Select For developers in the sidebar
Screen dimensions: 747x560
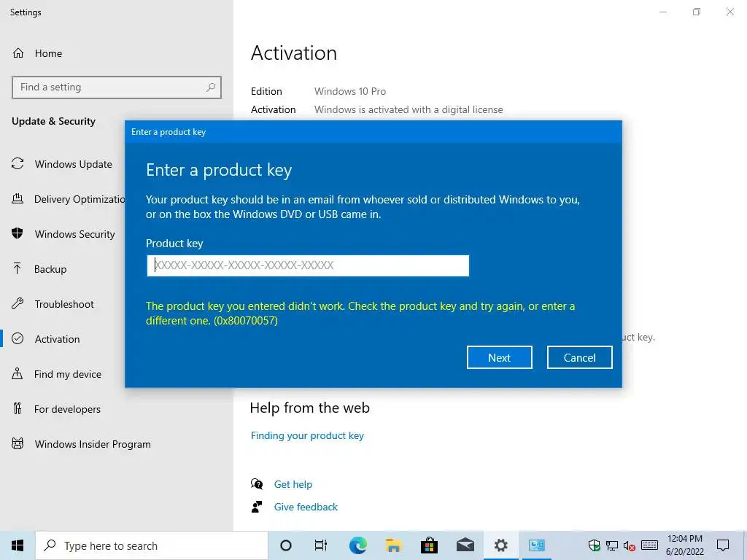point(67,409)
